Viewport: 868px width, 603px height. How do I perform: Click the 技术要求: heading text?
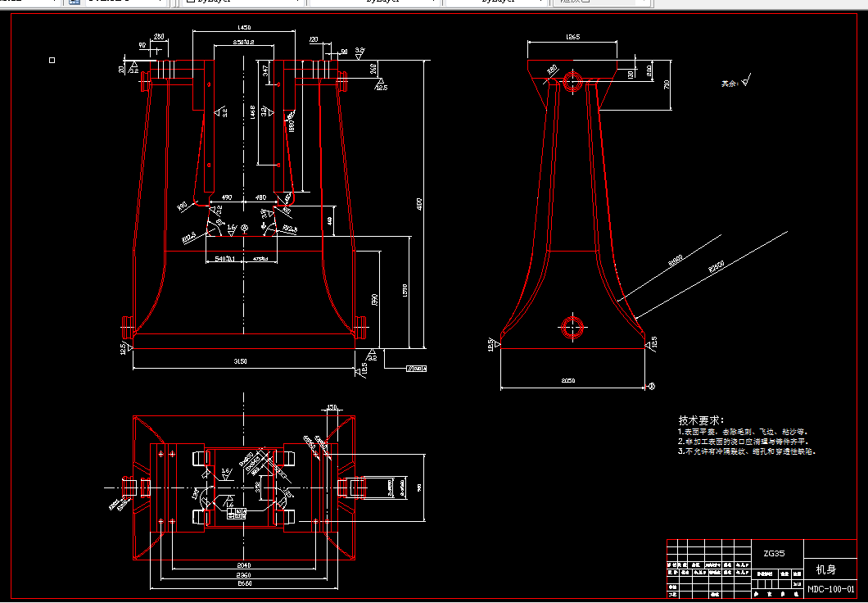(x=701, y=420)
